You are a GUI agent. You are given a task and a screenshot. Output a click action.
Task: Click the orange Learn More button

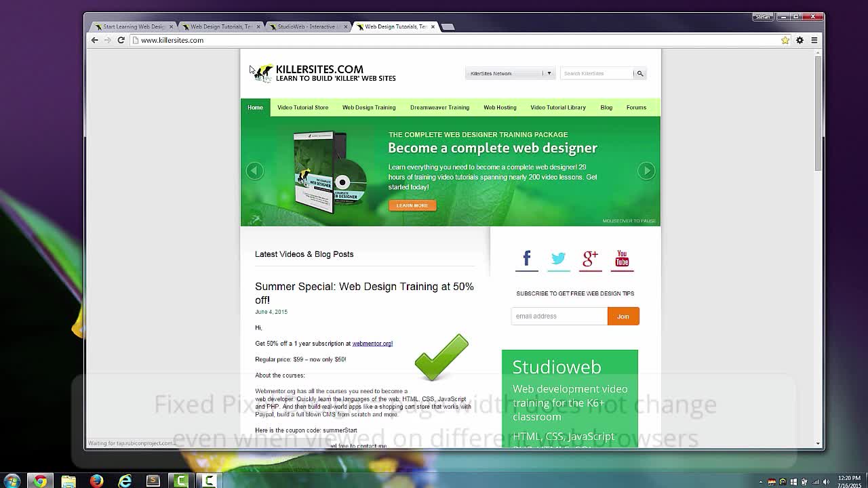(412, 205)
